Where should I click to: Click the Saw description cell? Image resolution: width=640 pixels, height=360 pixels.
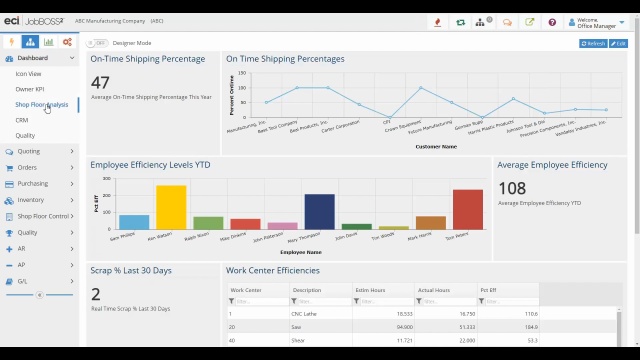[321, 327]
